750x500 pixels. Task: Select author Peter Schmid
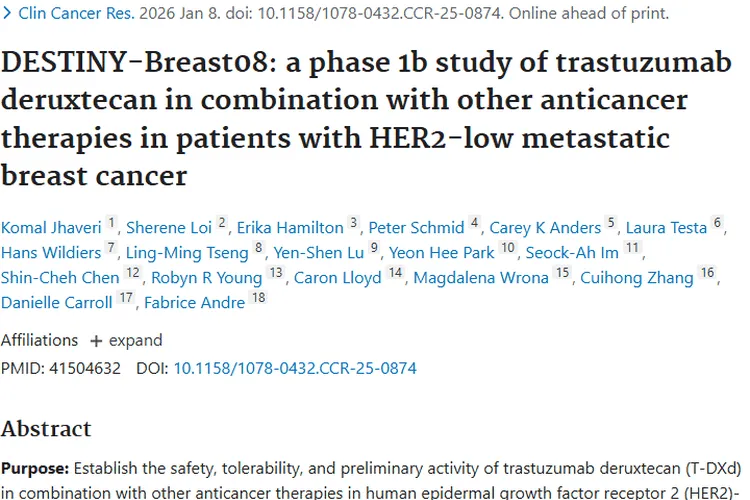coord(416,227)
